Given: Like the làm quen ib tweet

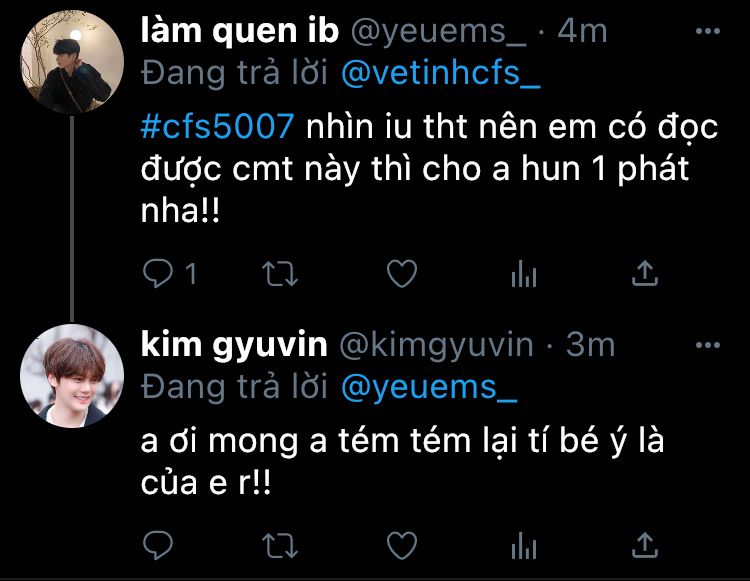Looking at the screenshot, I should tap(402, 274).
